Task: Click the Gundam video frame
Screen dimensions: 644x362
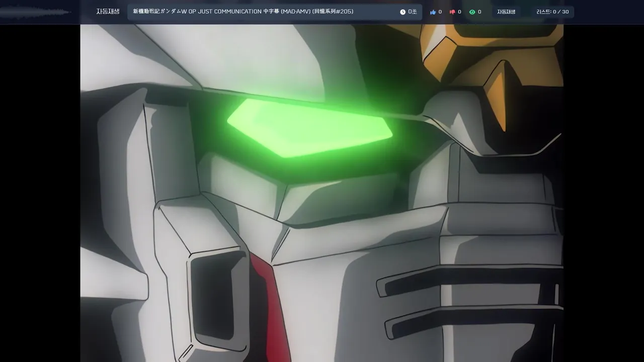Action: click(322, 193)
